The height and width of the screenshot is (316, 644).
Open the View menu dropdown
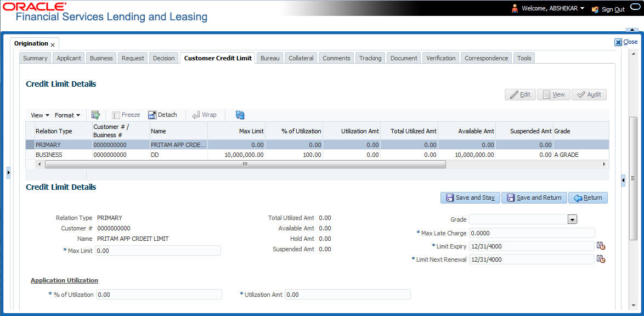tap(38, 115)
